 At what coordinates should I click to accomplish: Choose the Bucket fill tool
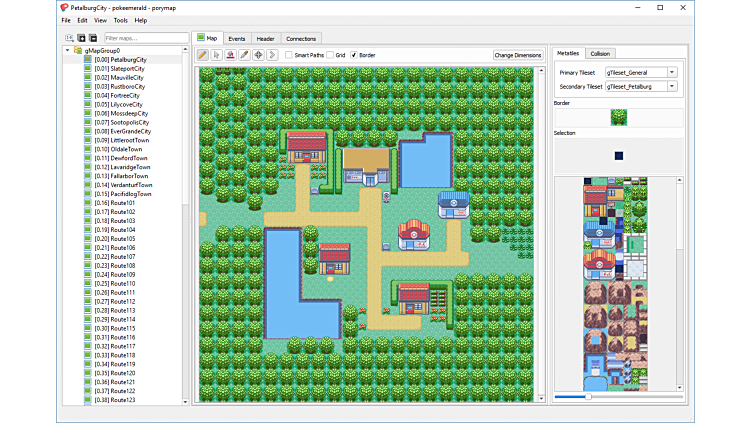231,55
